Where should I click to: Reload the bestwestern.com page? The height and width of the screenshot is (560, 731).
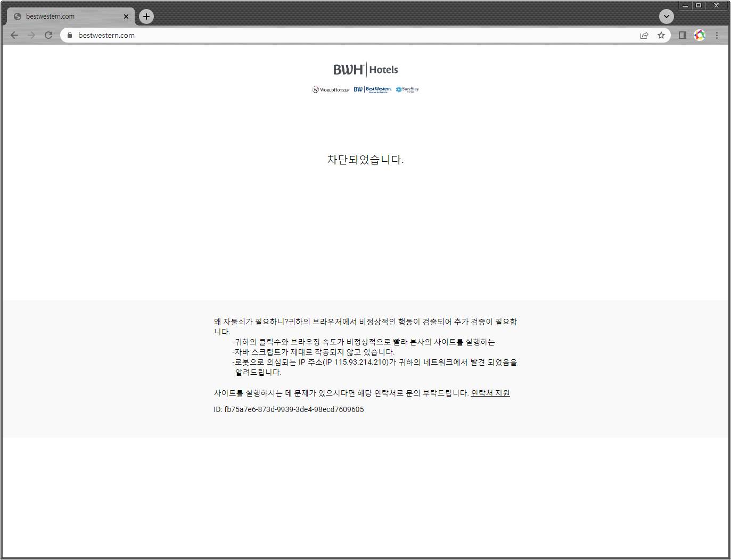coord(48,35)
